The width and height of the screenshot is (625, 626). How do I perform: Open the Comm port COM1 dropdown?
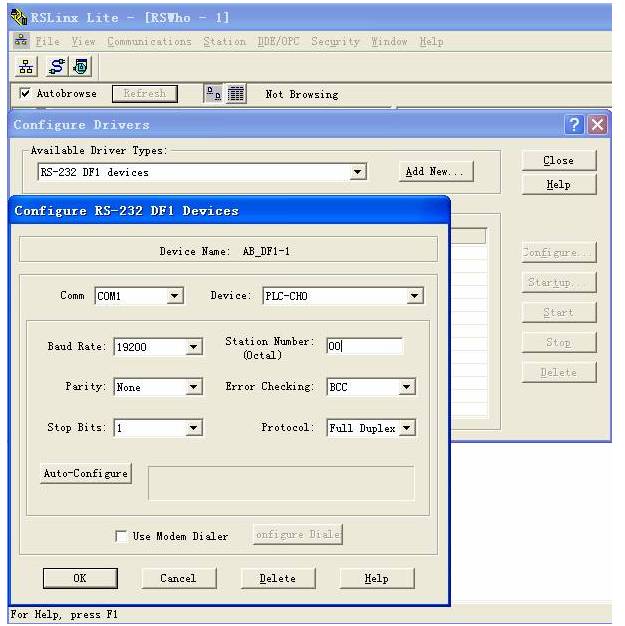175,296
